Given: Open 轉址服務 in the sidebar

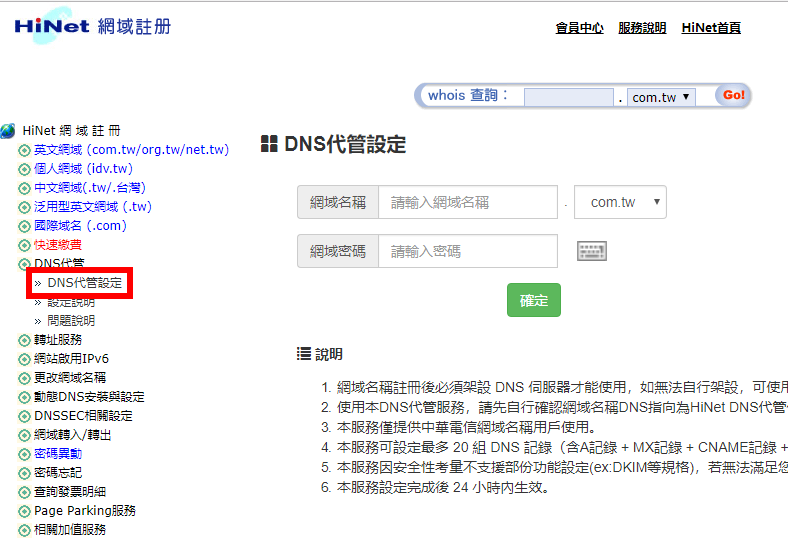Looking at the screenshot, I should [58, 340].
